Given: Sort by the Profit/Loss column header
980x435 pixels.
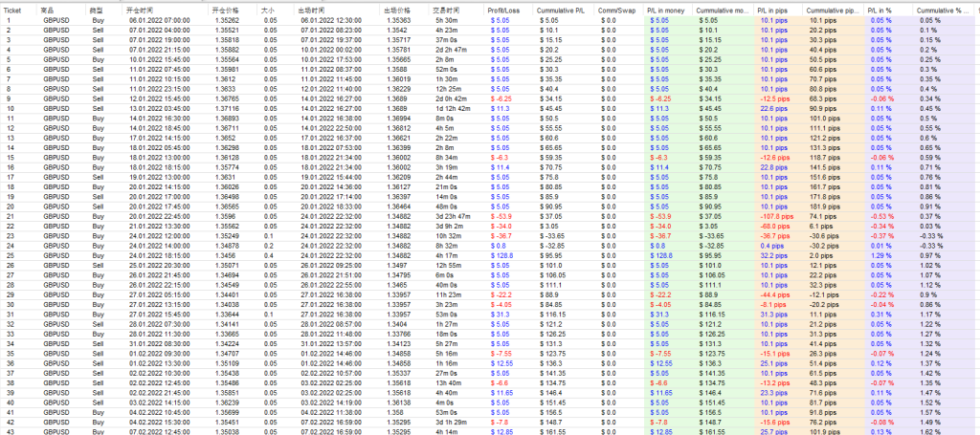Looking at the screenshot, I should (503, 9).
